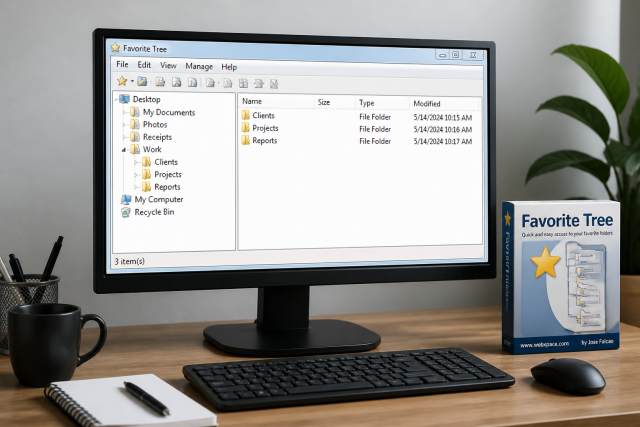Screen dimensions: 640x427
Task: Click the 5/14/2024 10:15 AM modified date
Action: coord(442,118)
